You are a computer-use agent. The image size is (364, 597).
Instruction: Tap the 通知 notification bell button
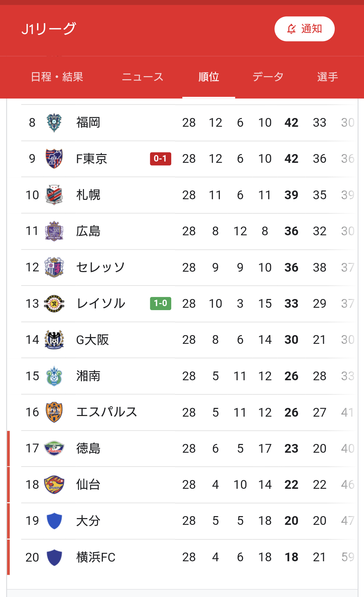[304, 29]
